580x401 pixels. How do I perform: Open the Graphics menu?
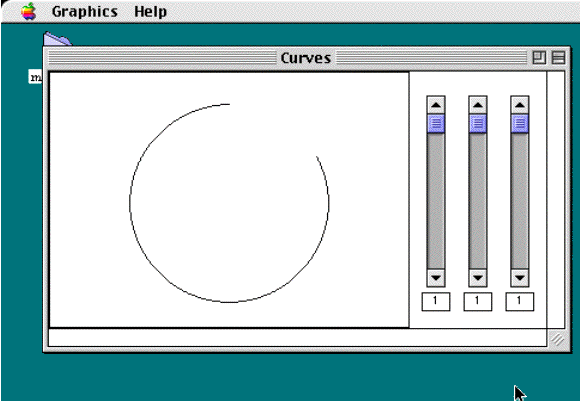tap(85, 12)
